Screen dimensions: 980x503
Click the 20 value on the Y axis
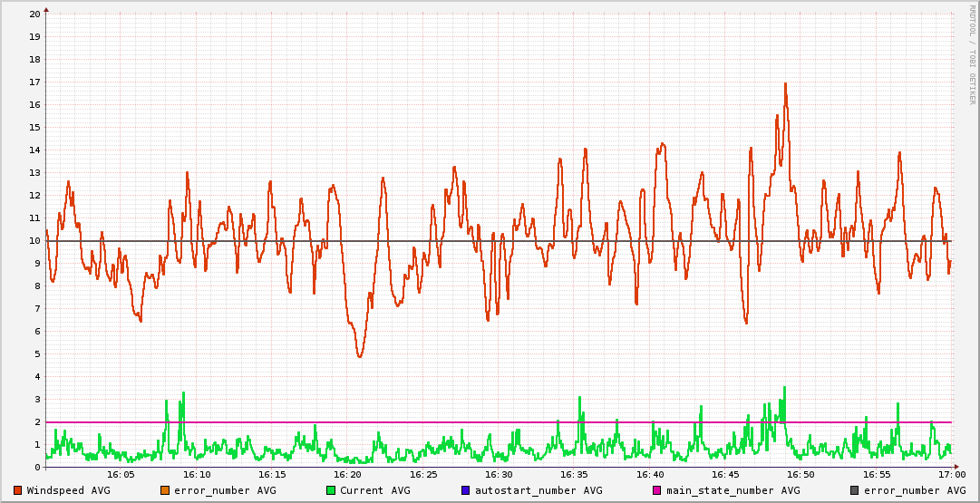point(34,15)
